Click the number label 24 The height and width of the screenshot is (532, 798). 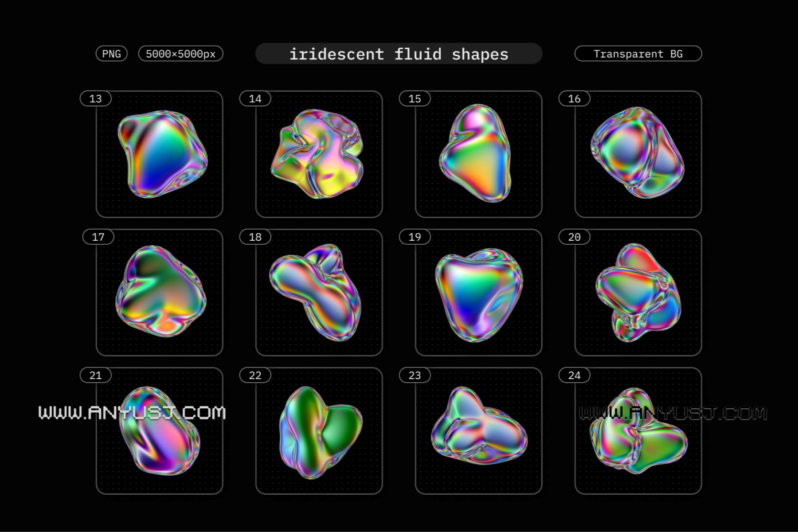tap(575, 375)
